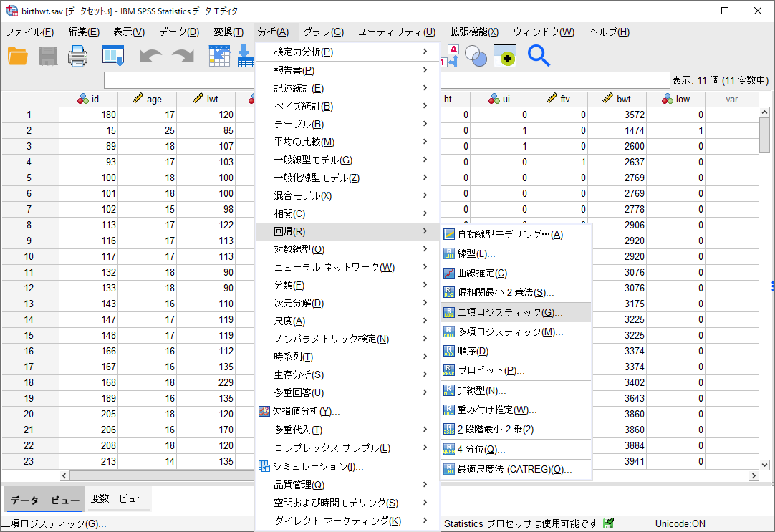Click the bwt column header
775x532 pixels.
click(617, 100)
